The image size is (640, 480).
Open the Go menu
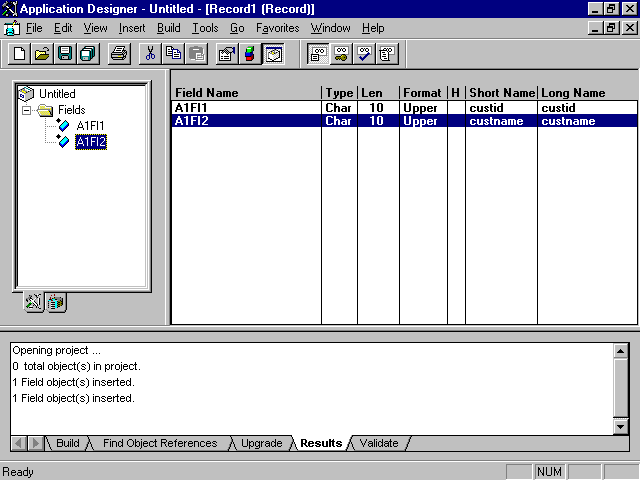click(x=237, y=28)
